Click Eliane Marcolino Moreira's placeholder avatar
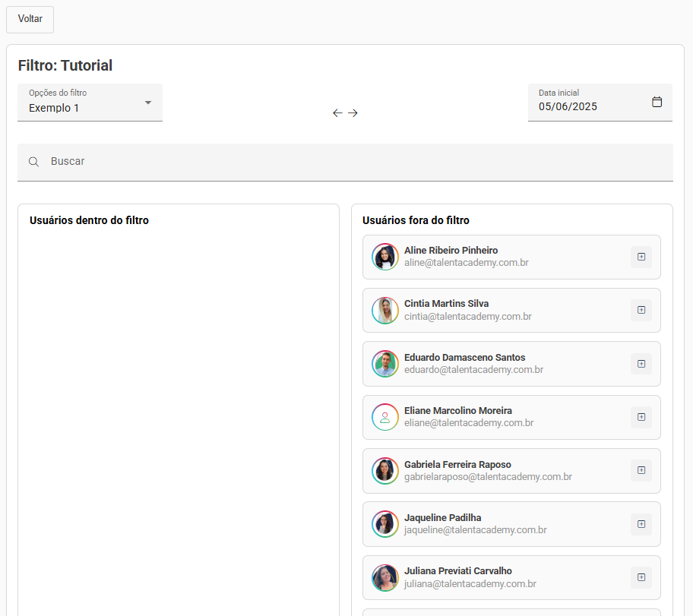 tap(385, 417)
